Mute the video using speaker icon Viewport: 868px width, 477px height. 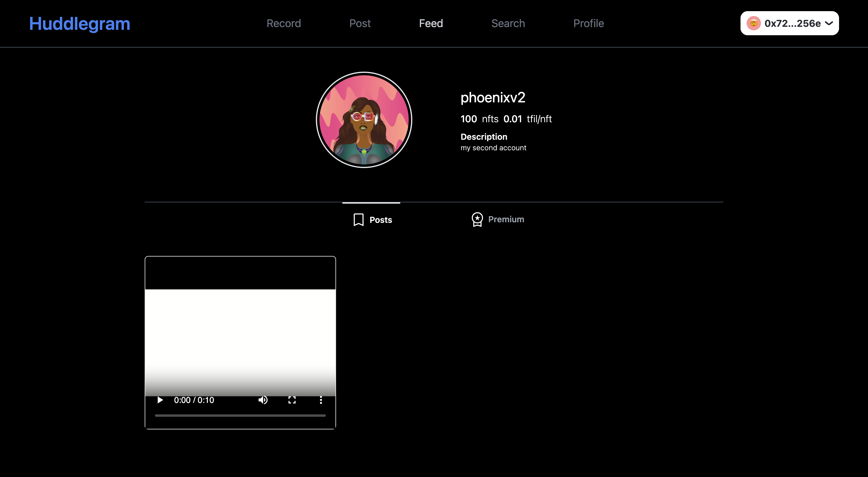[263, 400]
